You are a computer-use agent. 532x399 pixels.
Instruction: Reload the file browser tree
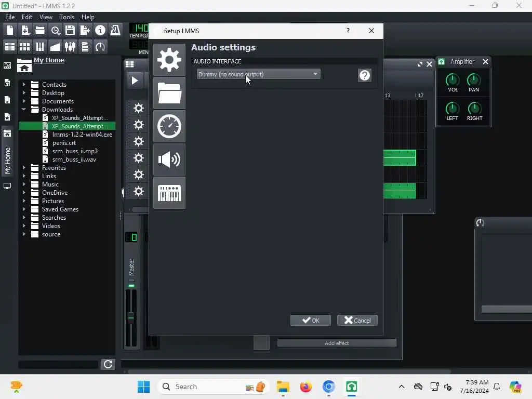coord(108,364)
